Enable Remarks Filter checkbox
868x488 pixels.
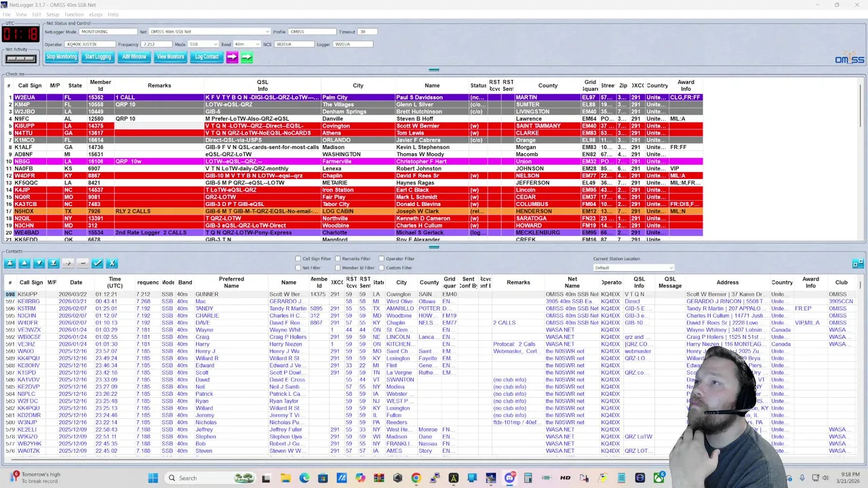click(x=338, y=259)
